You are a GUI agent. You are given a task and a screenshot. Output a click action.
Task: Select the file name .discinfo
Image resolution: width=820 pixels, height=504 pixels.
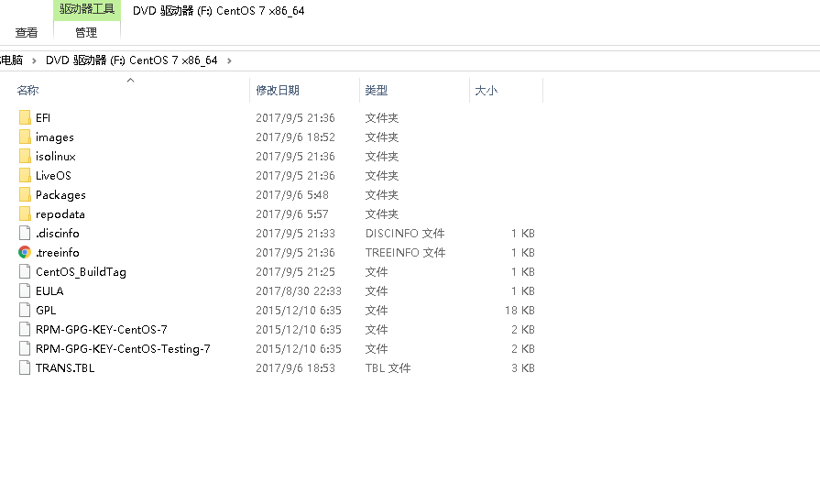[x=58, y=233]
